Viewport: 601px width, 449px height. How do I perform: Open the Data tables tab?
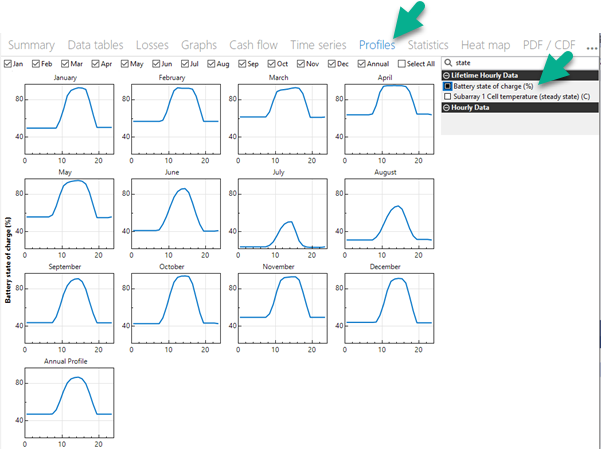(x=95, y=45)
